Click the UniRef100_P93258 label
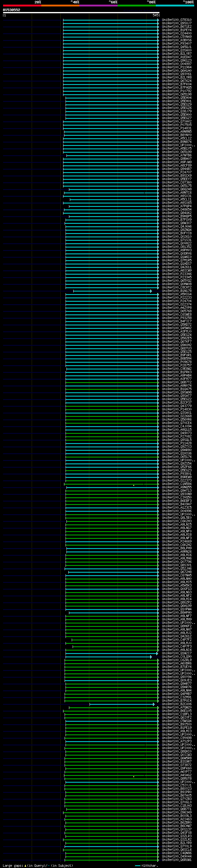Screen dimensions: 197x868 pyautogui.click(x=177, y=318)
